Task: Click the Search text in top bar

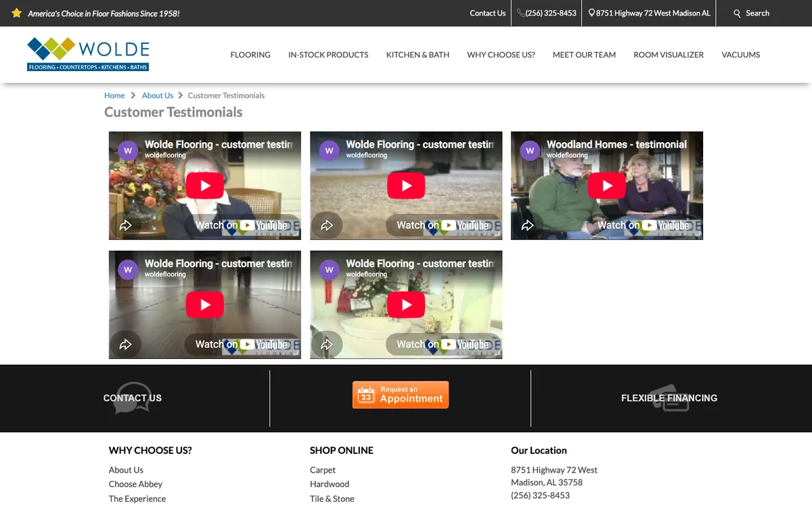Action: (757, 13)
